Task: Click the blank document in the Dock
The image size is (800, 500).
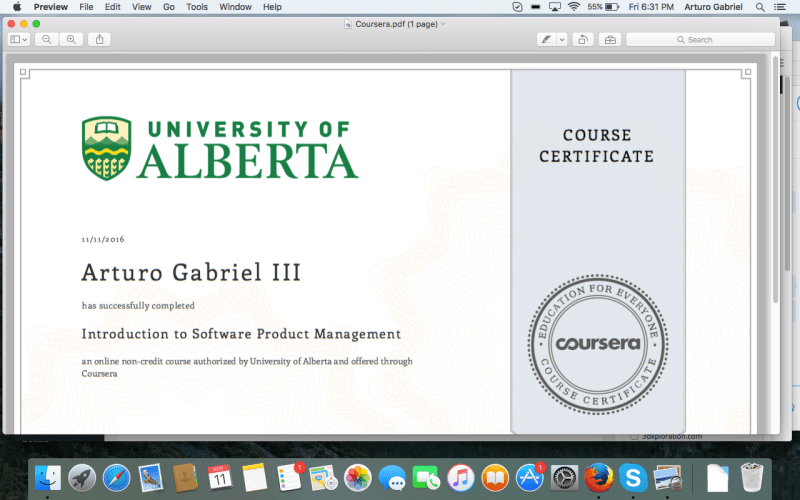Action: [x=717, y=478]
